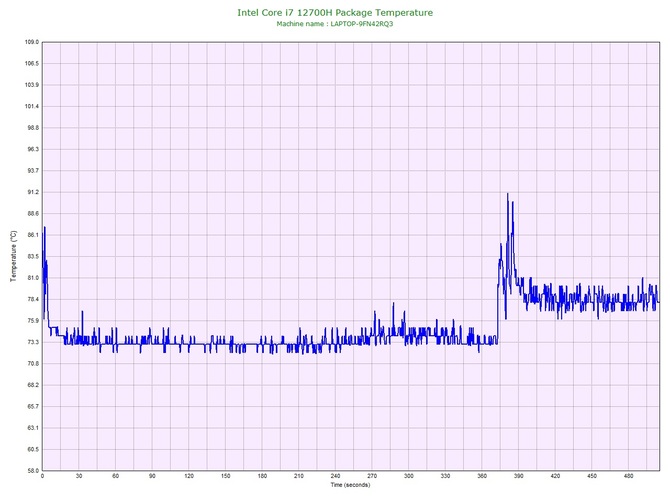The width and height of the screenshot is (670, 502).
Task: Click the 390 seconds x-axis tick label
Action: click(519, 476)
